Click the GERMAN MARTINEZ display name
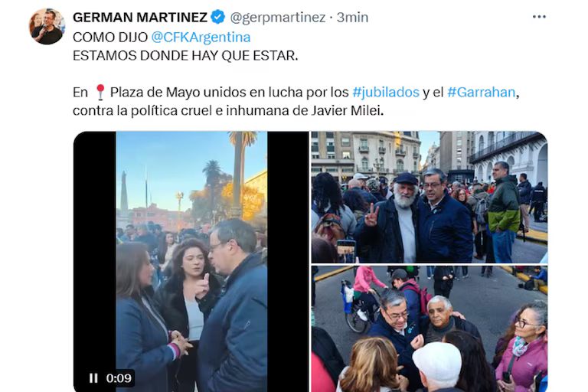 (x=140, y=17)
